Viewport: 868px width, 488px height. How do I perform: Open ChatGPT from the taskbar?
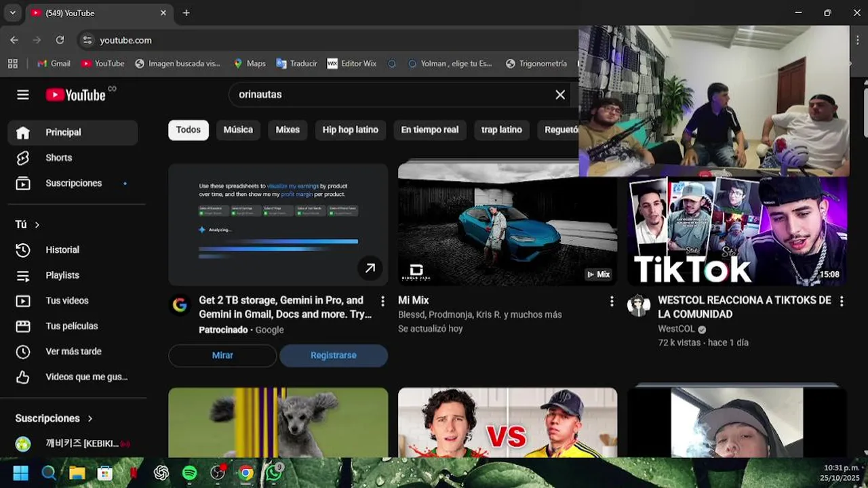tap(161, 473)
